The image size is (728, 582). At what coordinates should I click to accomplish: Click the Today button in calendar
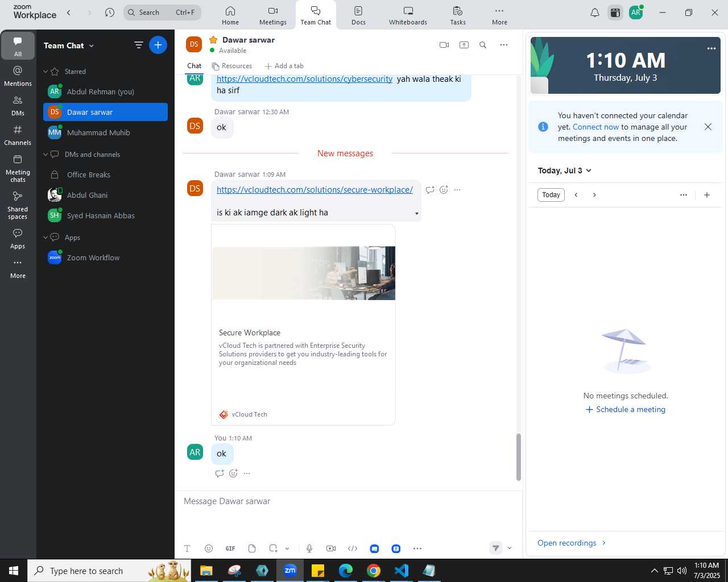pyautogui.click(x=551, y=195)
